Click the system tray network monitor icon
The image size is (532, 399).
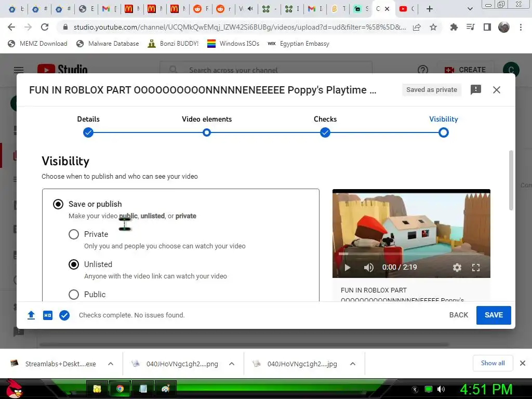[x=429, y=390]
